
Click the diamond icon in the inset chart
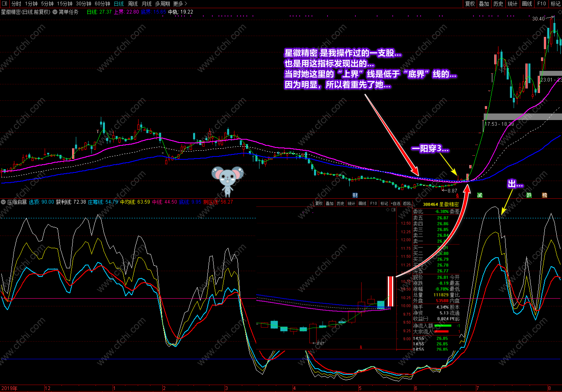tap(388, 210)
